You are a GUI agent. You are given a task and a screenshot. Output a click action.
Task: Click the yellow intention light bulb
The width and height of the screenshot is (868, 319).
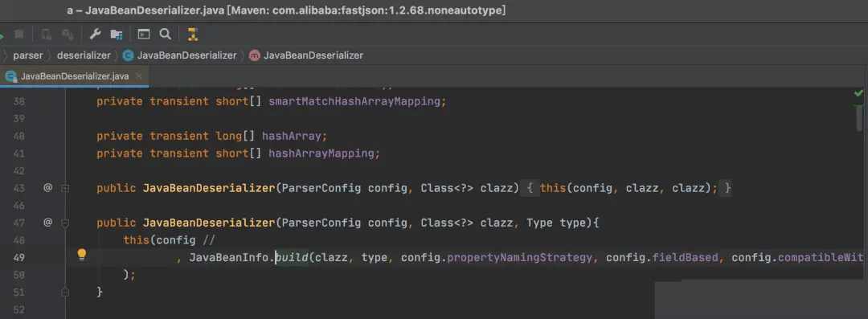click(82, 255)
